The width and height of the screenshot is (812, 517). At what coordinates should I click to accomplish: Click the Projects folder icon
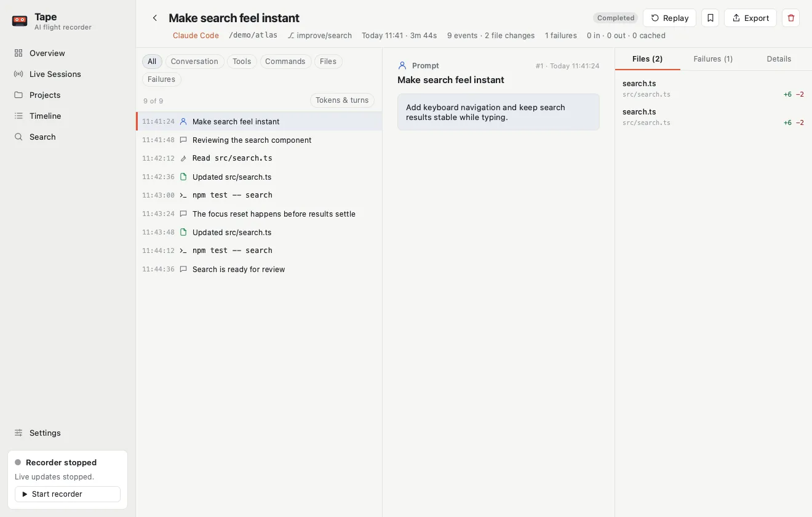coord(18,95)
